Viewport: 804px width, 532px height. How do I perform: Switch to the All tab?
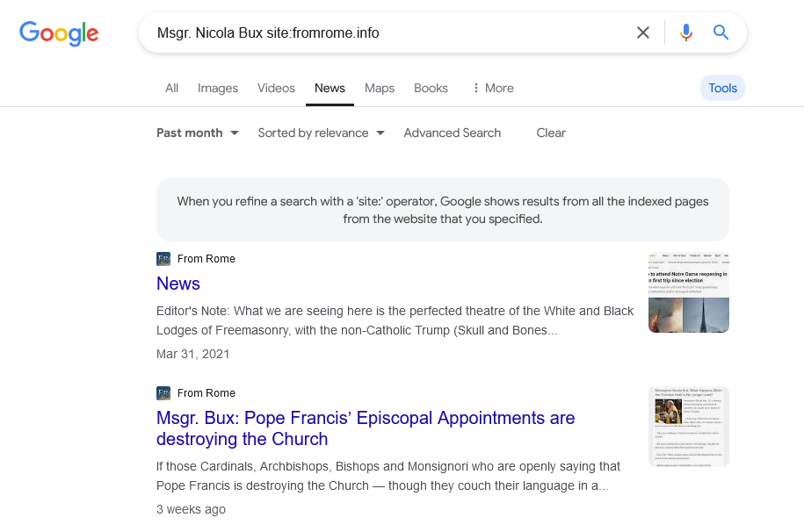point(171,88)
